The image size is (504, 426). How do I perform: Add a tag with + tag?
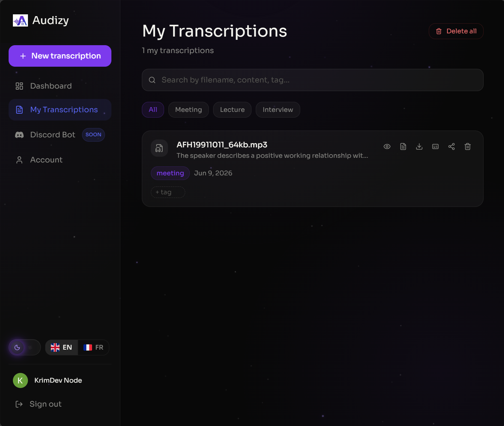point(168,192)
